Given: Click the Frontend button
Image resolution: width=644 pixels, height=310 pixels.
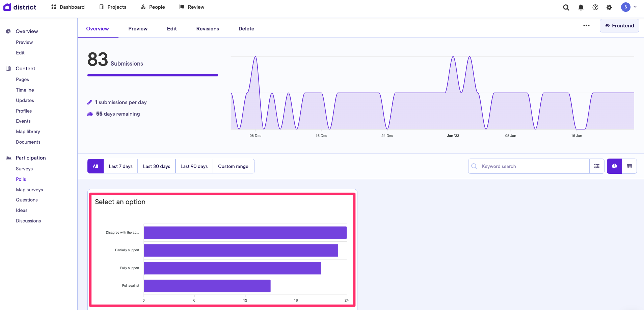Looking at the screenshot, I should click(619, 26).
